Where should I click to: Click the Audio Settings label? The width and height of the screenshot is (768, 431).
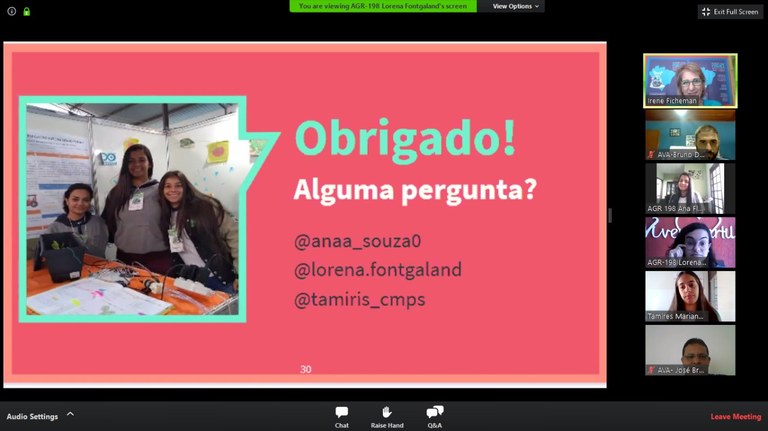coord(32,416)
